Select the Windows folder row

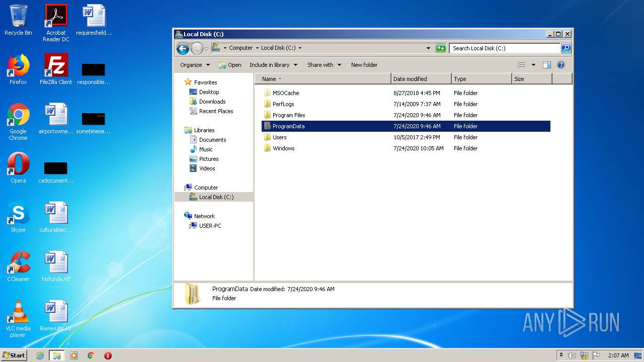tap(284, 148)
